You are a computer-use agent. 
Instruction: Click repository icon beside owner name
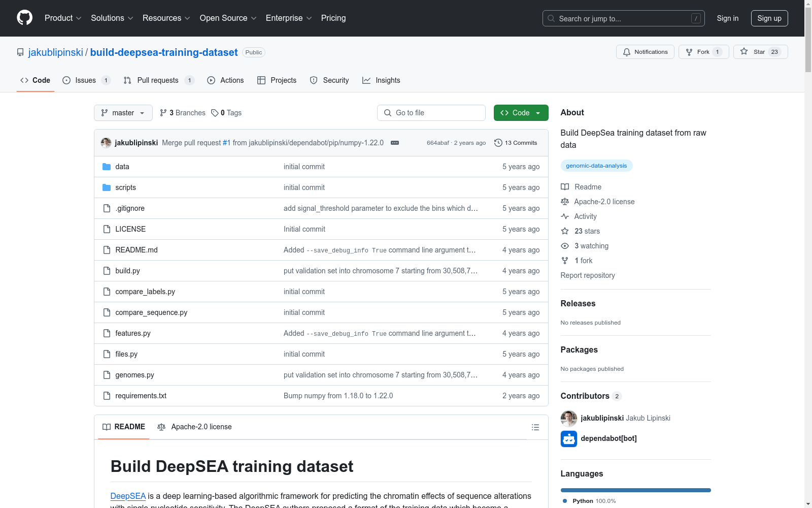[x=20, y=52]
